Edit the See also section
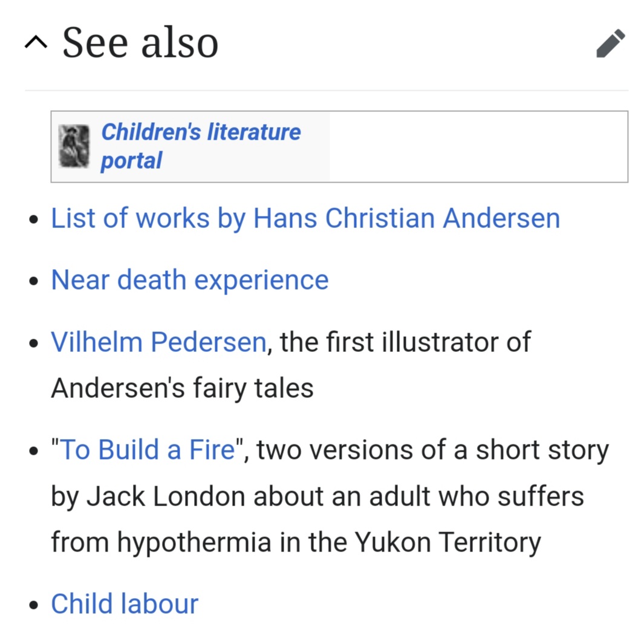 [x=610, y=44]
